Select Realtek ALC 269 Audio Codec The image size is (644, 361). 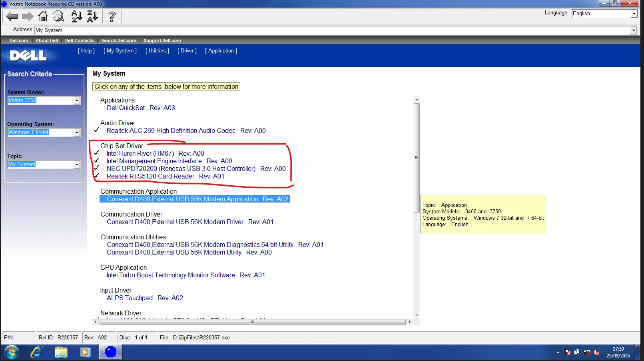click(186, 131)
